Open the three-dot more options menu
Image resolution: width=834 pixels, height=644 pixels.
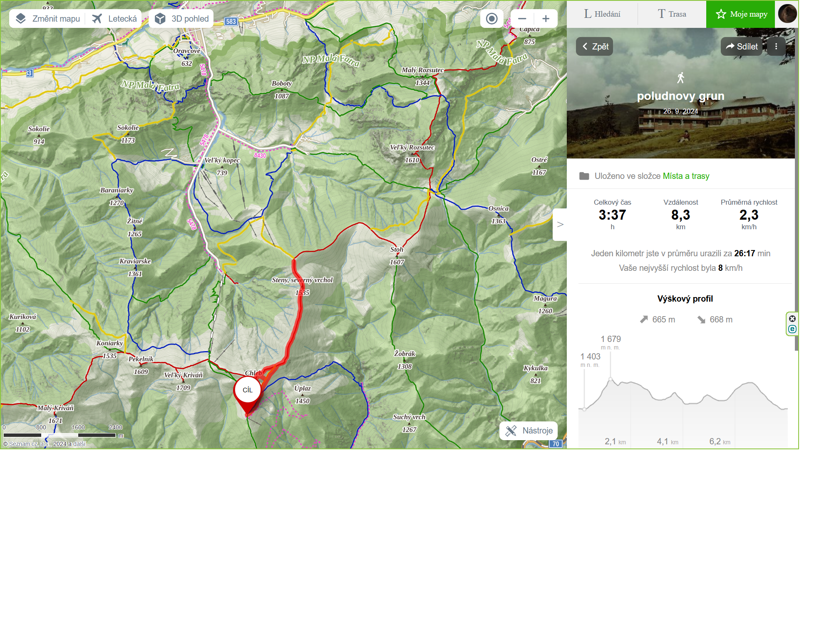pyautogui.click(x=776, y=47)
